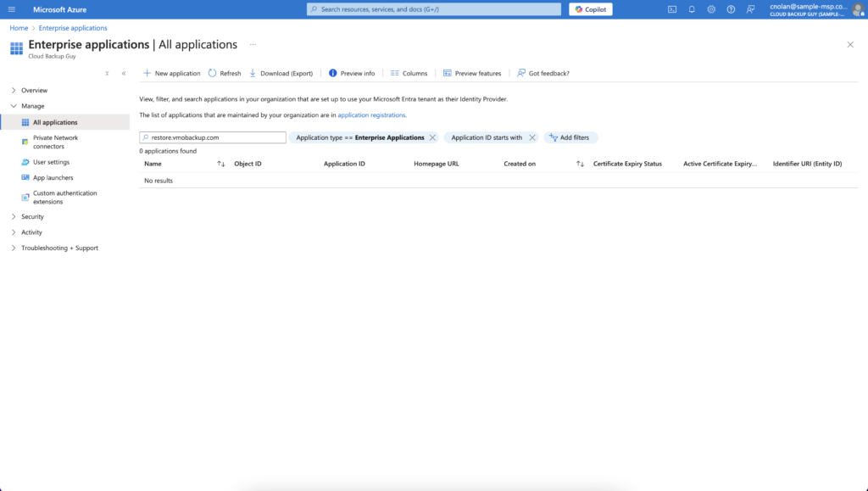
Task: Open the Columns chooser
Action: point(409,73)
